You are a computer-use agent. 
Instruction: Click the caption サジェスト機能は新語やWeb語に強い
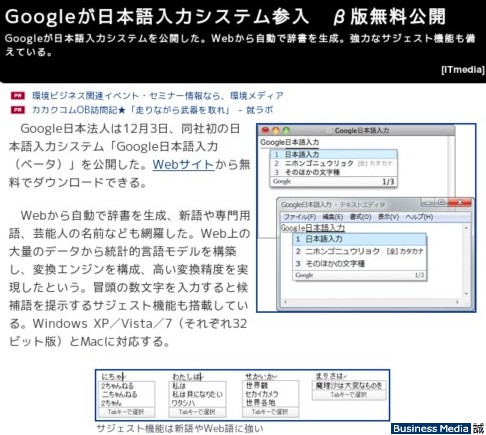point(180,428)
